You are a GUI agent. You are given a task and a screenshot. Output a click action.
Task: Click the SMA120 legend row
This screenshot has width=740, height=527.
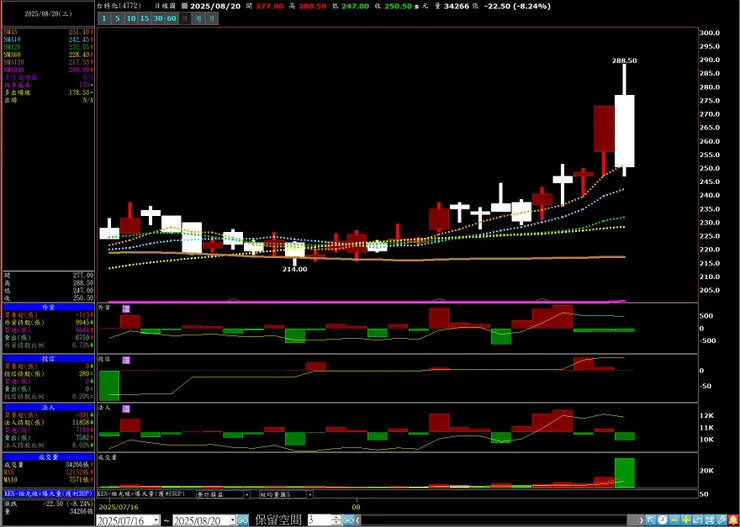[49, 62]
